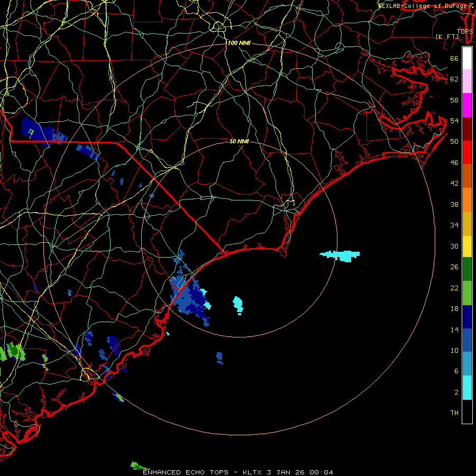Click the "TH" threshold label
The width and height of the screenshot is (476, 476).
[x=454, y=413]
